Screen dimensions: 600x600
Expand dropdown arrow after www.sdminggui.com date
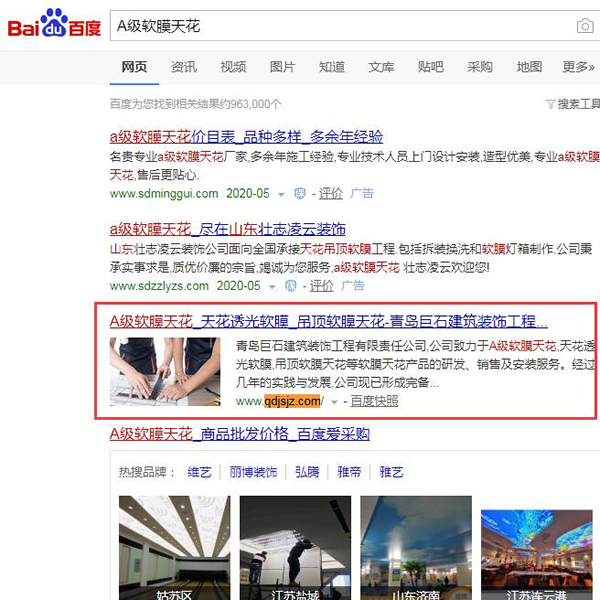pos(281,195)
